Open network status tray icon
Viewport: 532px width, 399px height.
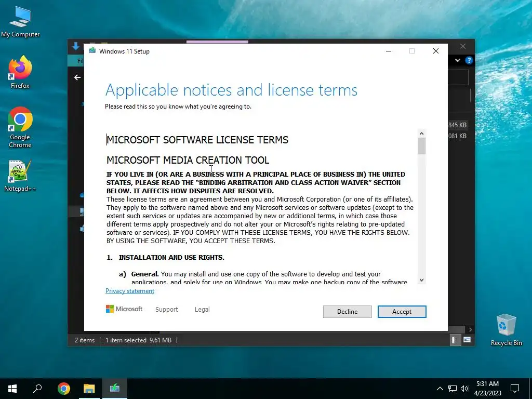coord(453,389)
